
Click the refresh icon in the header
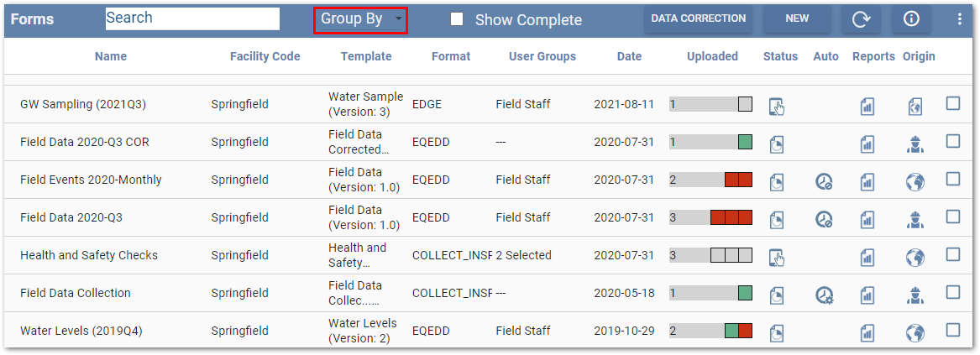tap(861, 19)
